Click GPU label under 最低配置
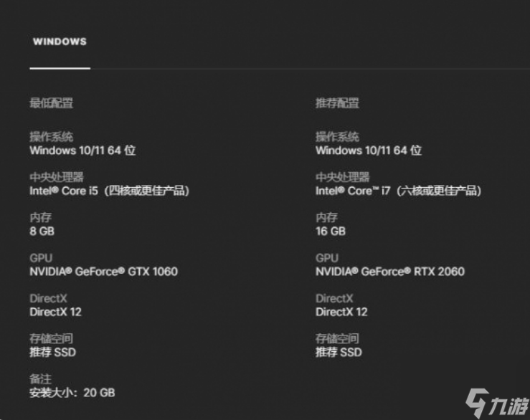This screenshot has width=530, height=420. click(x=41, y=258)
